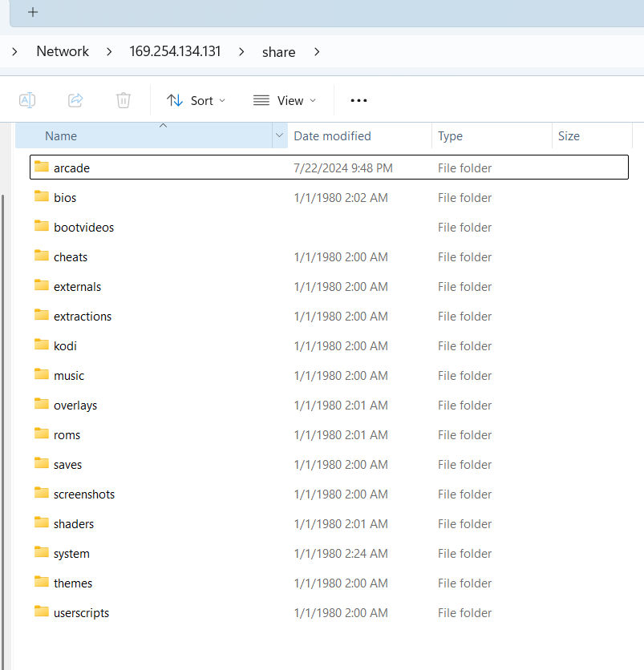Click the Rename icon in toolbar
This screenshot has width=644, height=670.
tap(27, 100)
